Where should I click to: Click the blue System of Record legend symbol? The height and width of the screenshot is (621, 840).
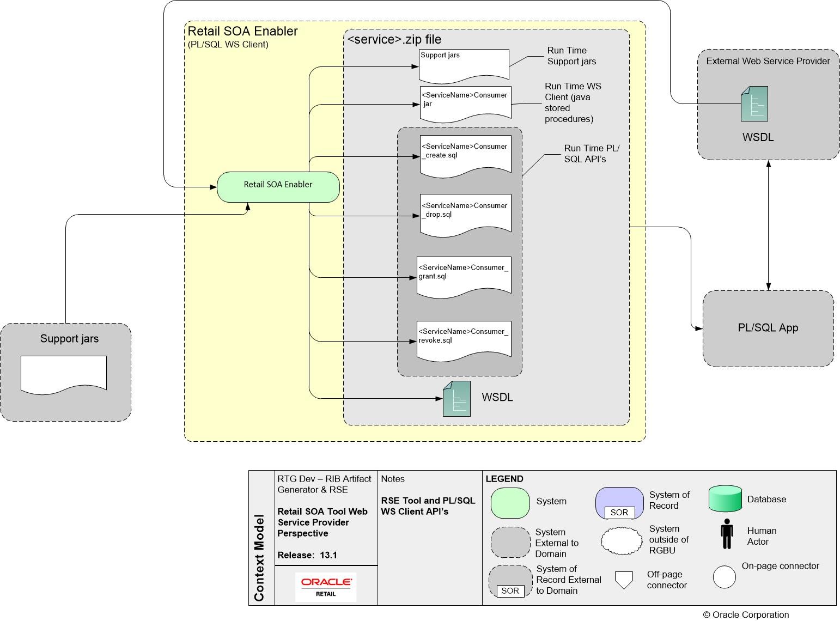(619, 503)
